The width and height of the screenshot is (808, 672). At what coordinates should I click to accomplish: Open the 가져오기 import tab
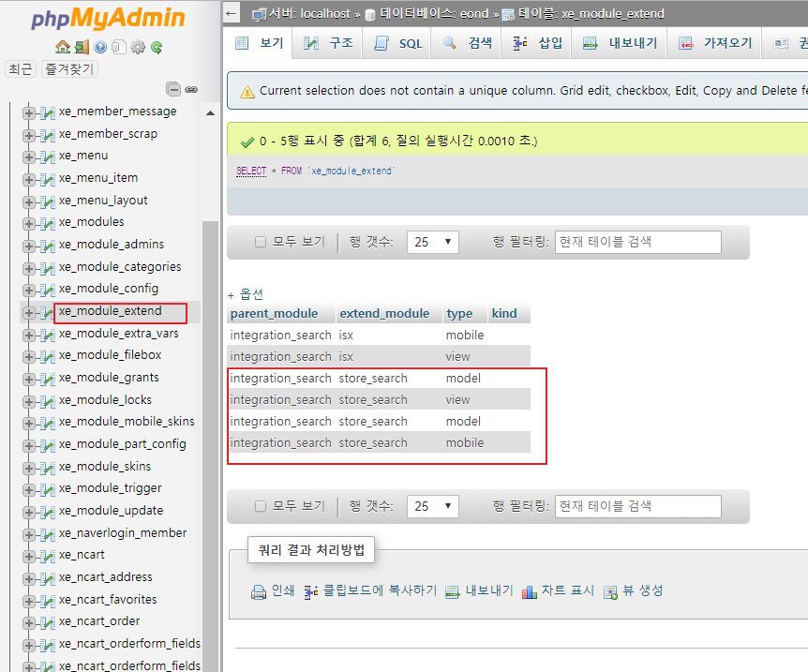tap(714, 43)
